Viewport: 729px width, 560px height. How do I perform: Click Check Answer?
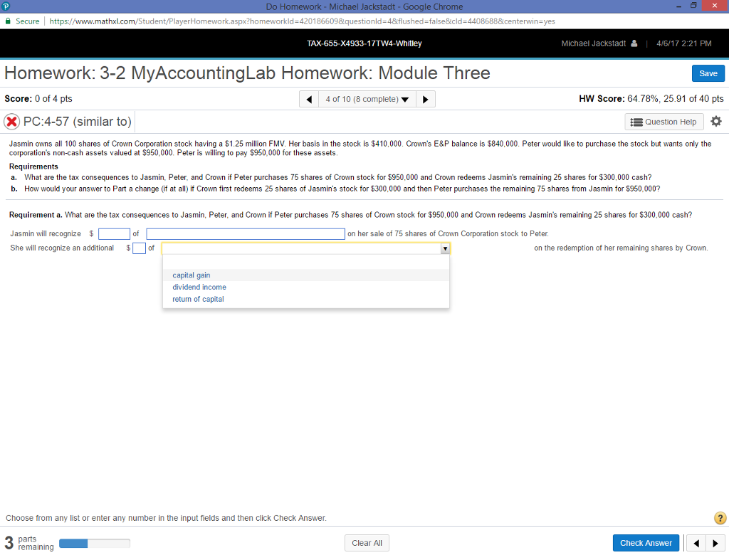pyautogui.click(x=646, y=542)
